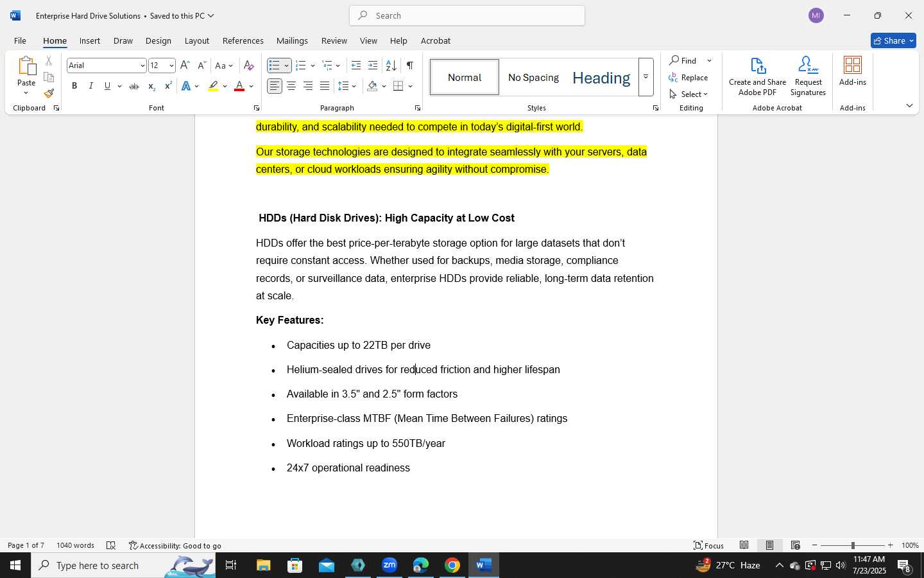924x578 pixels.
Task: Click the Sort A-Z icon
Action: tap(391, 66)
